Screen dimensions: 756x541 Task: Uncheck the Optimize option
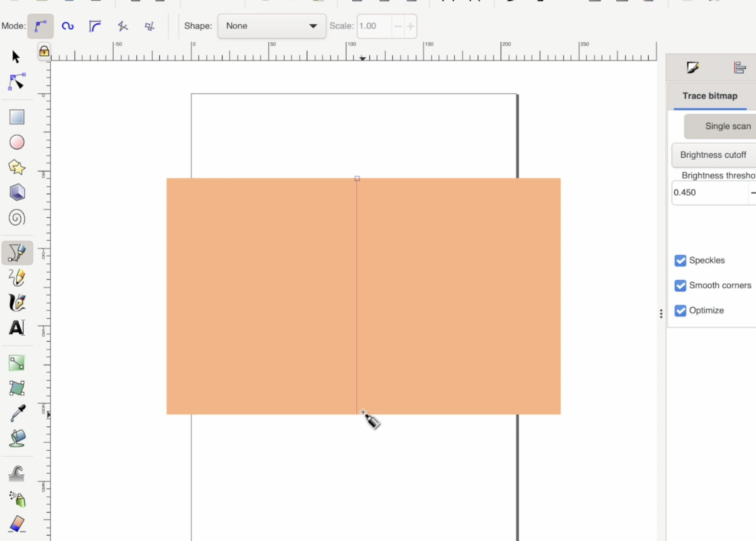[x=680, y=311]
